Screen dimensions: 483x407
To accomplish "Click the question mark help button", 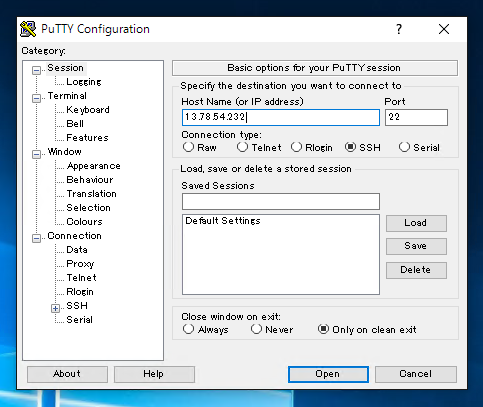I will point(399,29).
